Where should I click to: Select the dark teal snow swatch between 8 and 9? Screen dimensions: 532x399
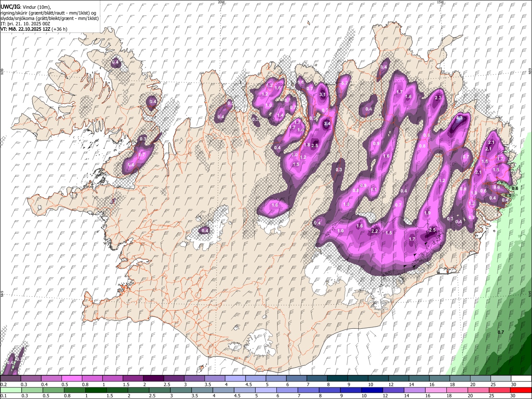click(x=337, y=378)
